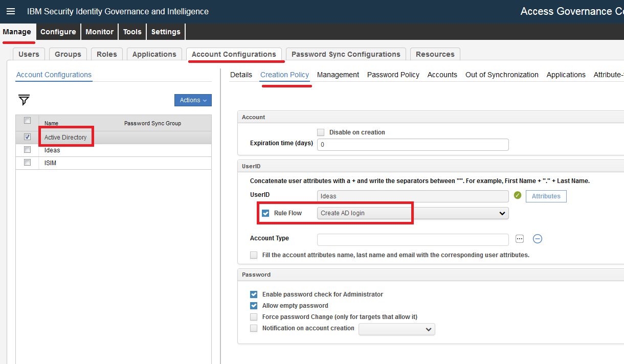Image resolution: width=624 pixels, height=364 pixels.
Task: Open the Create AD login dropdown
Action: pyautogui.click(x=413, y=213)
